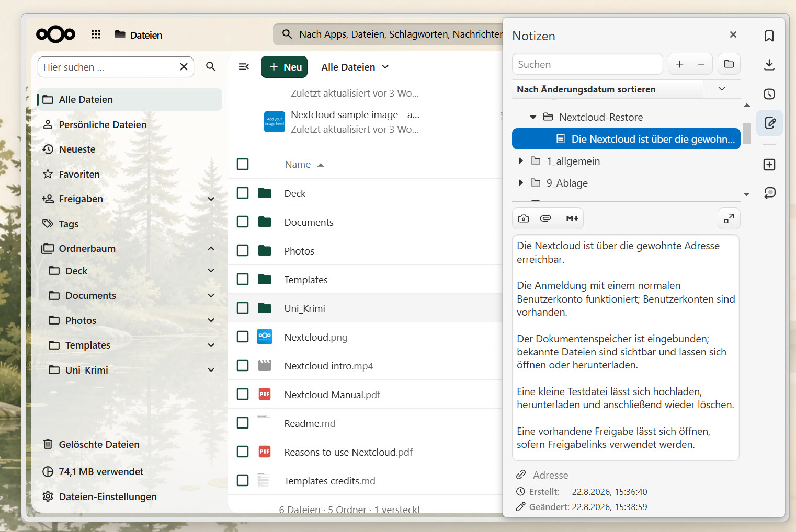The image size is (796, 532).
Task: Check the Templates folder checkbox
Action: click(243, 279)
